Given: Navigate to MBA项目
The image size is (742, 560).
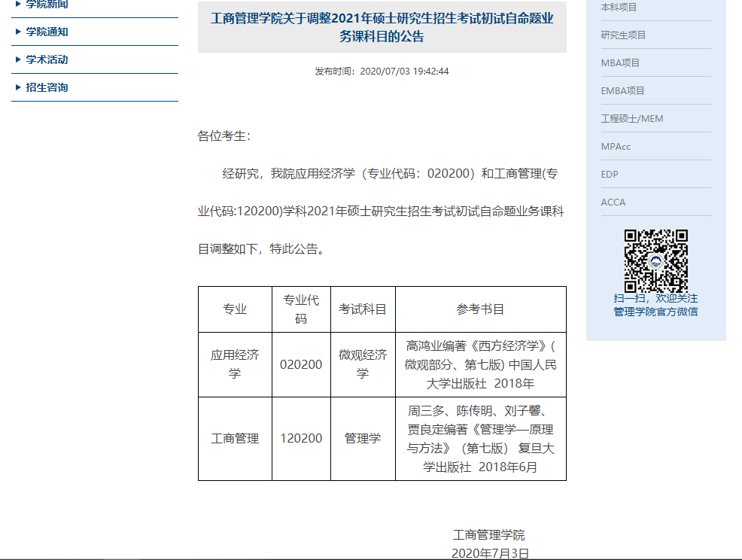Looking at the screenshot, I should point(620,62).
